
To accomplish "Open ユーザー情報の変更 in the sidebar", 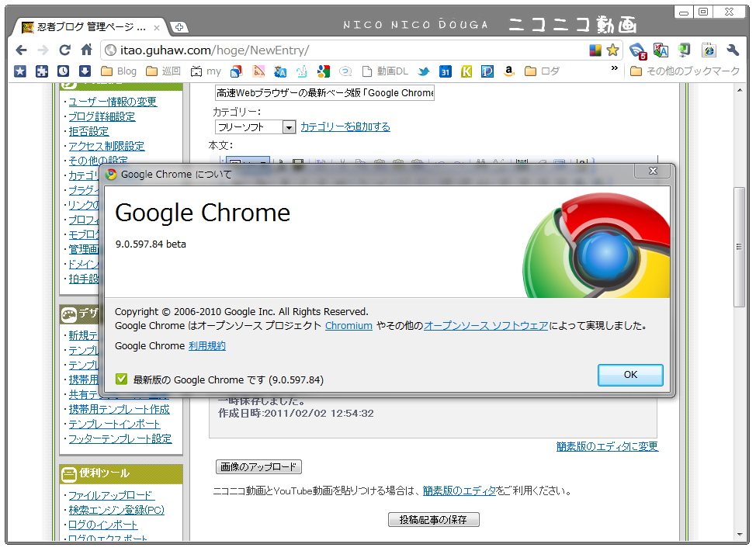I will [113, 102].
